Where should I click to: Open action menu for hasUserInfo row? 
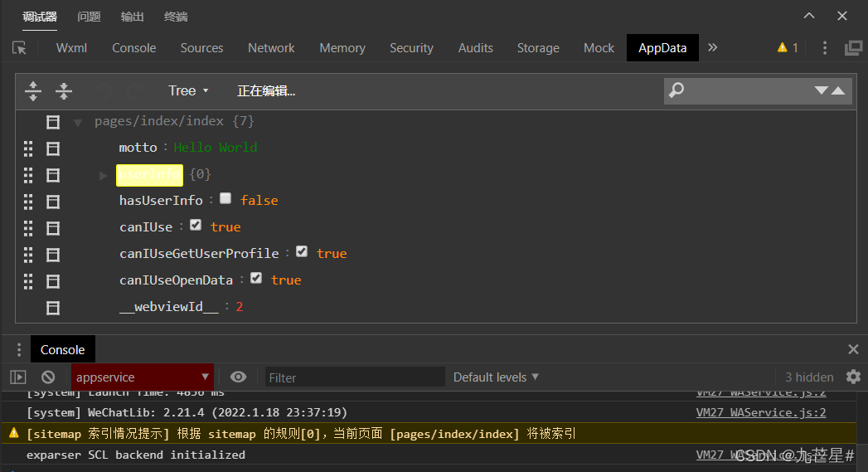point(53,202)
